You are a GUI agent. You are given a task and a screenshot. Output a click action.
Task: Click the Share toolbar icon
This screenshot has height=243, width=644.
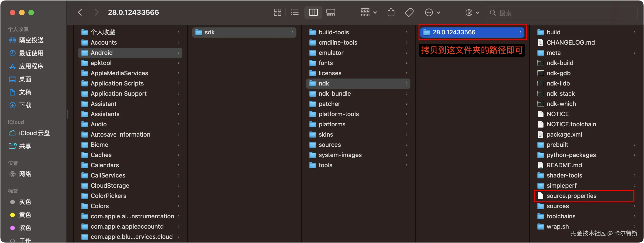[391, 13]
